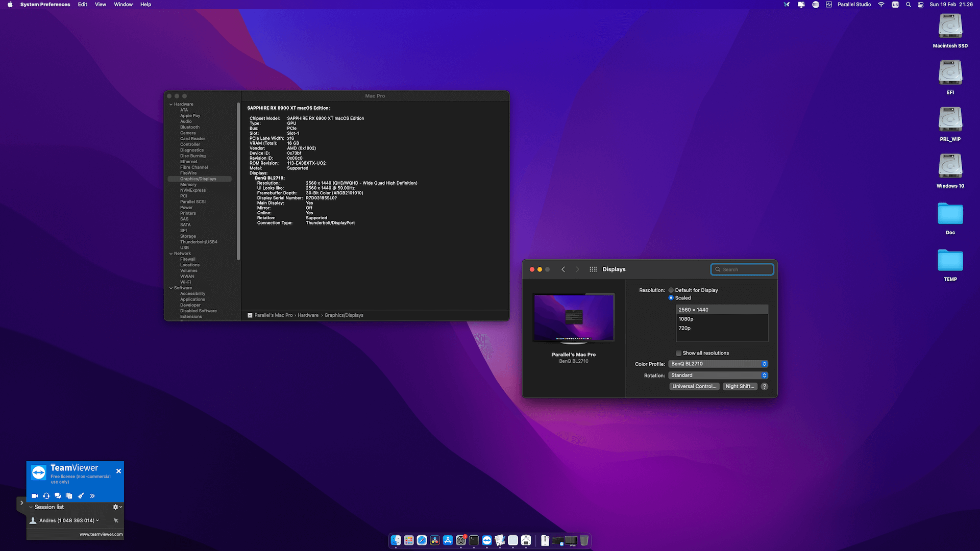Start video in TeamViewer panel
980x551 pixels.
click(x=35, y=496)
